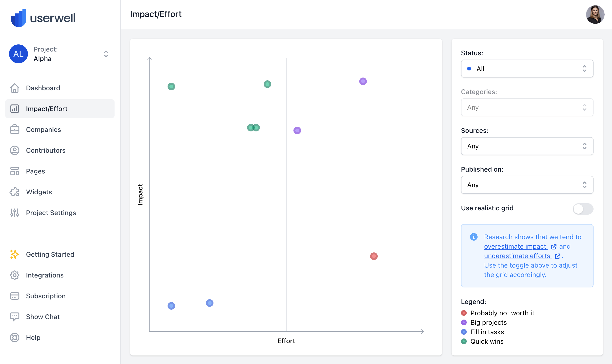The image size is (612, 364).
Task: Click the Widgets puzzle piece icon
Action: (14, 192)
